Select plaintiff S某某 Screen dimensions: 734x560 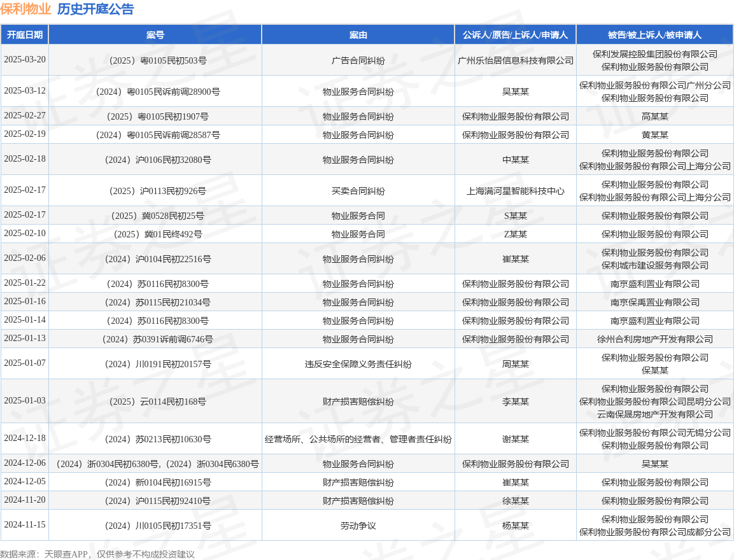[516, 216]
